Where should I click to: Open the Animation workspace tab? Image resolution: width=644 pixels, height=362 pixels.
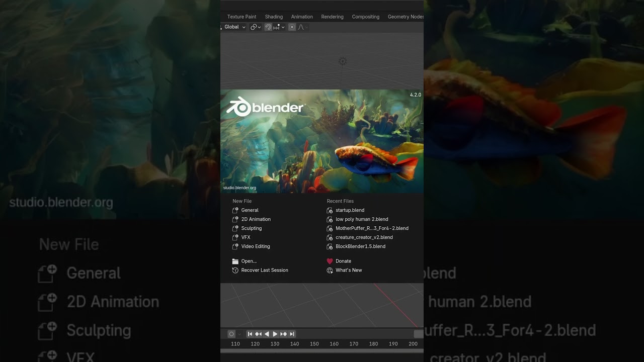click(302, 17)
